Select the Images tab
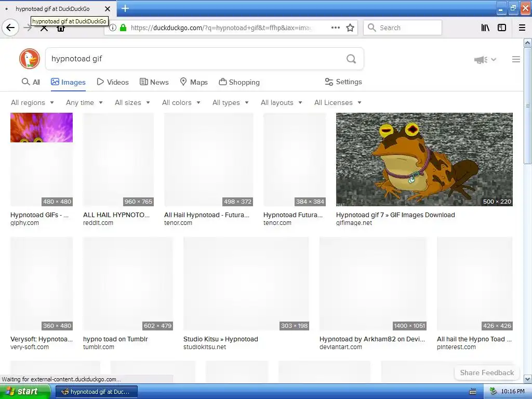 point(68,82)
